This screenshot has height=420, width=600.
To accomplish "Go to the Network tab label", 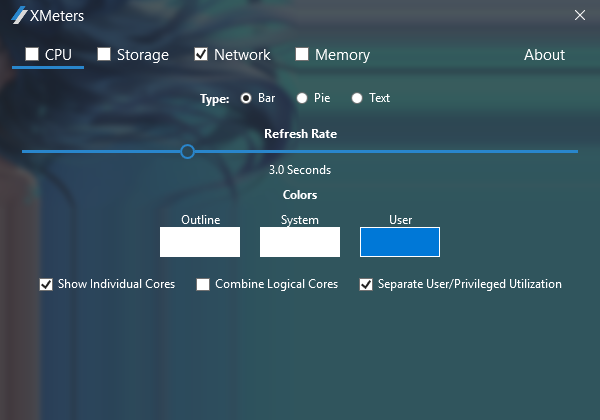I will [x=242, y=55].
